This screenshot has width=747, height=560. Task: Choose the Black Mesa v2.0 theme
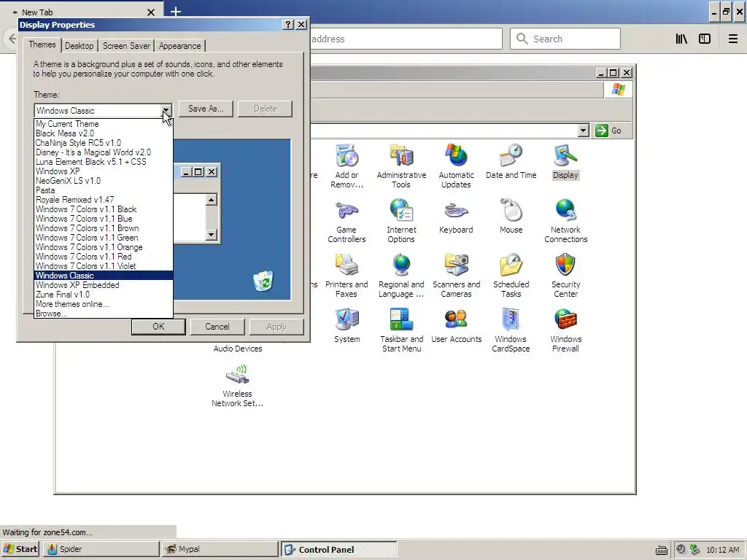(x=104, y=133)
